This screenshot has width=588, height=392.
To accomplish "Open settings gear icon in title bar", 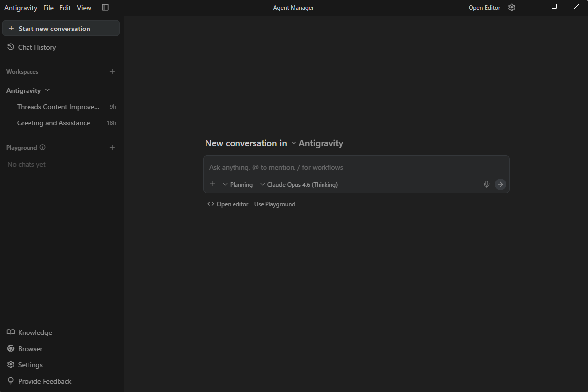I will pyautogui.click(x=512, y=7).
